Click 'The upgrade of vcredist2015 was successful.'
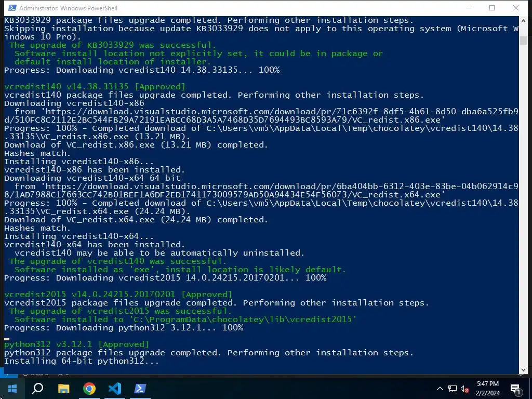 click(121, 311)
